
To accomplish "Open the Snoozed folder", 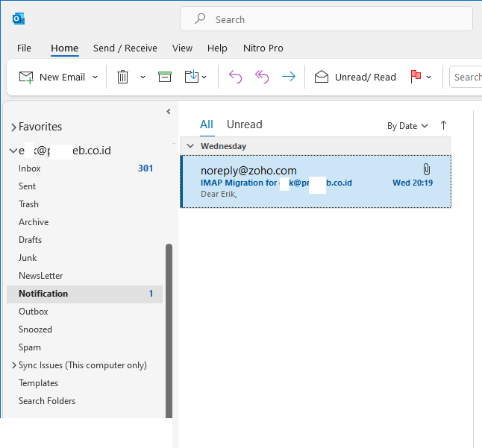I will (x=84, y=329).
